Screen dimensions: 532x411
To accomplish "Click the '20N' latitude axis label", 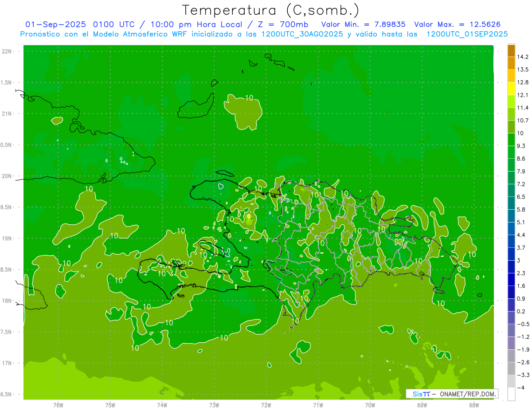I will [x=7, y=176].
